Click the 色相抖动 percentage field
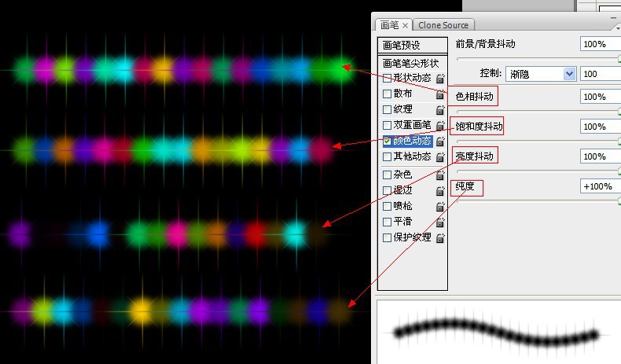621x364 pixels. [x=601, y=97]
